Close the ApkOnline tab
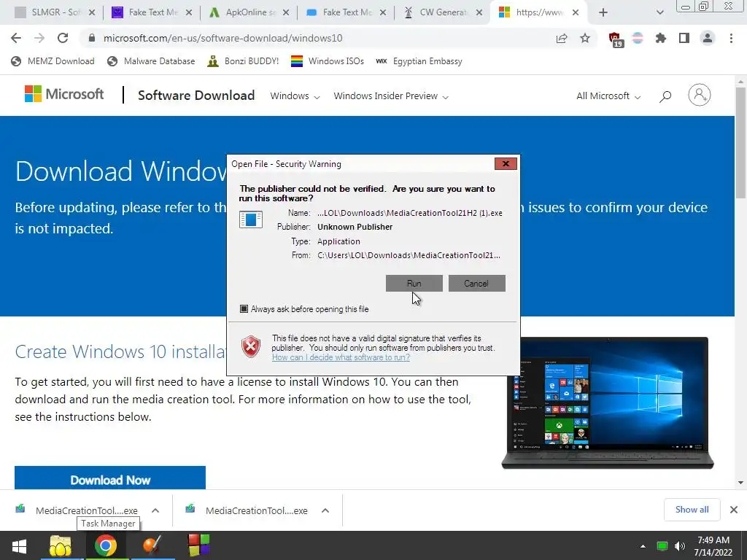Image resolution: width=747 pixels, height=560 pixels. click(286, 13)
